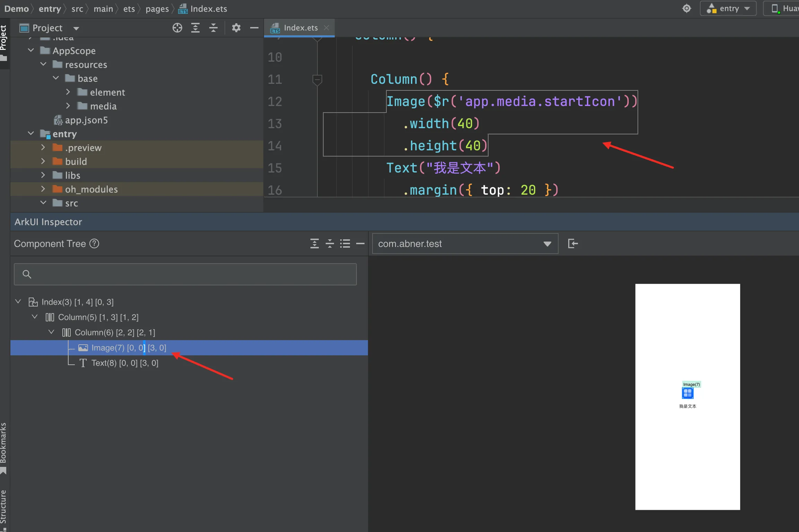Select Text(8) in Component Tree
799x532 pixels.
[x=125, y=363]
